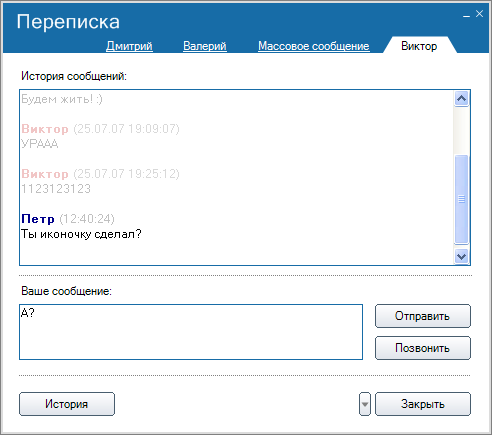Open the История button
The height and width of the screenshot is (435, 492).
click(x=67, y=404)
